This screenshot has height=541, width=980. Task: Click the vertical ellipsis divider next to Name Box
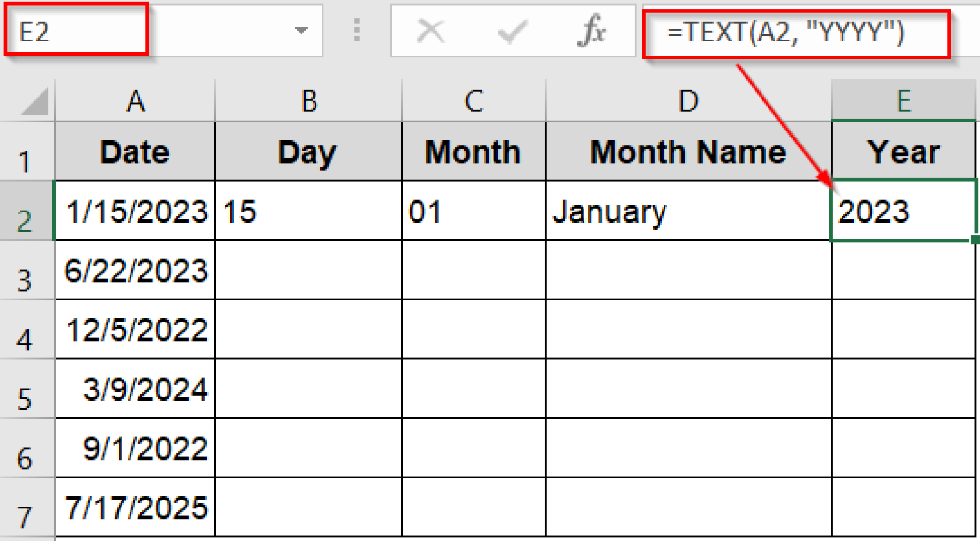tap(356, 31)
